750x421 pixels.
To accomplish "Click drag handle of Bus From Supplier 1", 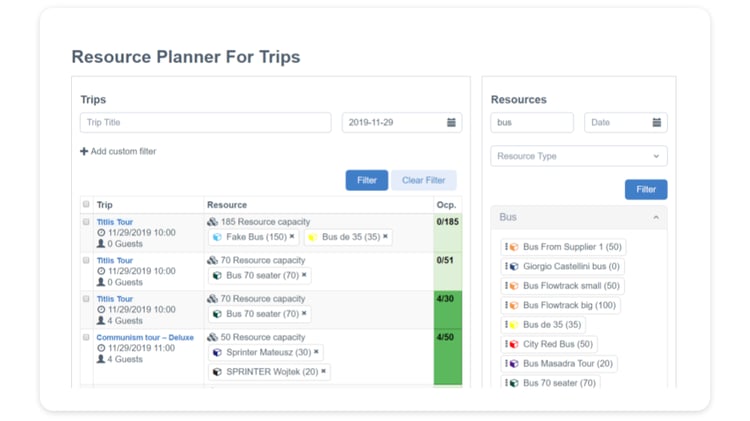I will pyautogui.click(x=506, y=247).
